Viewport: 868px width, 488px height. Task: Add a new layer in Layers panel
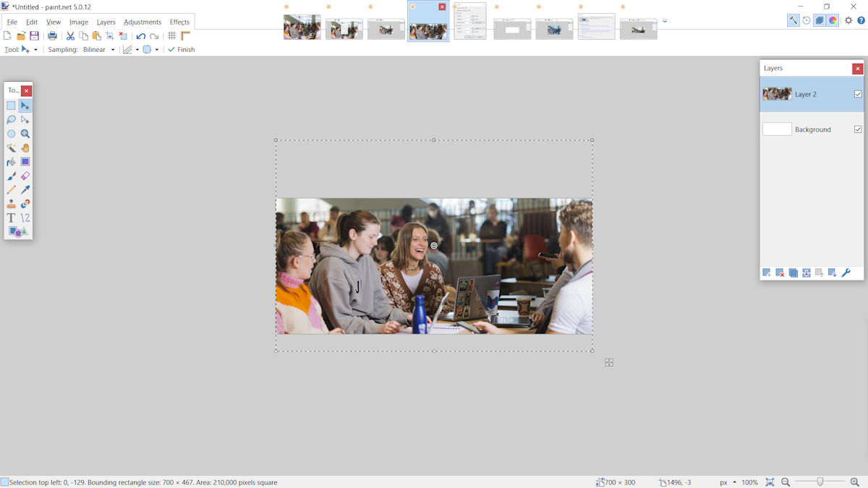tap(767, 273)
